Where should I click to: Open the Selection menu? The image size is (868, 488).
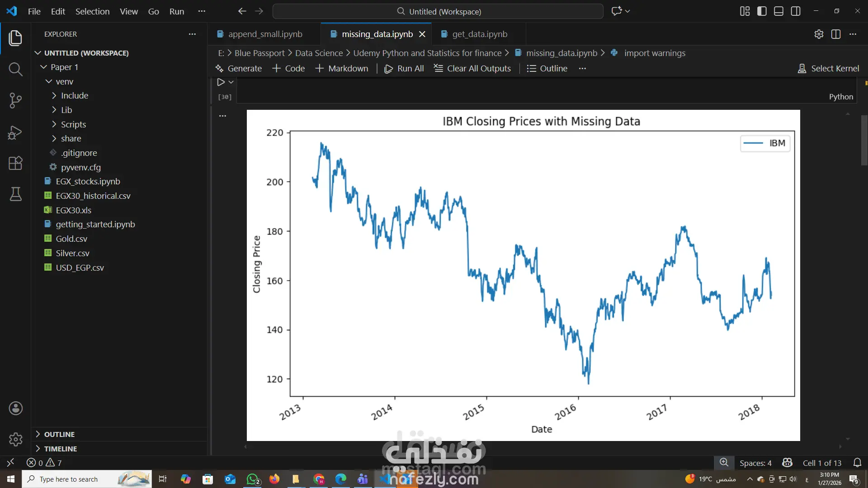(x=92, y=11)
